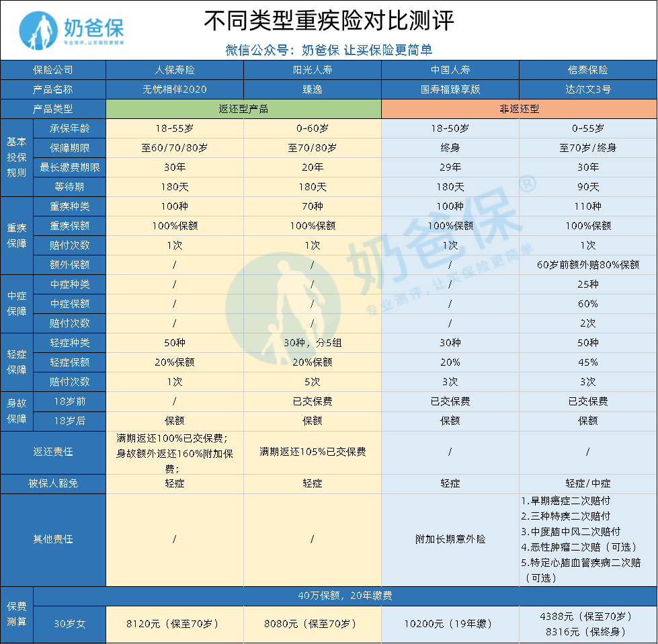Click the 轻症保额 row label
658x644 pixels.
pyautogui.click(x=70, y=362)
